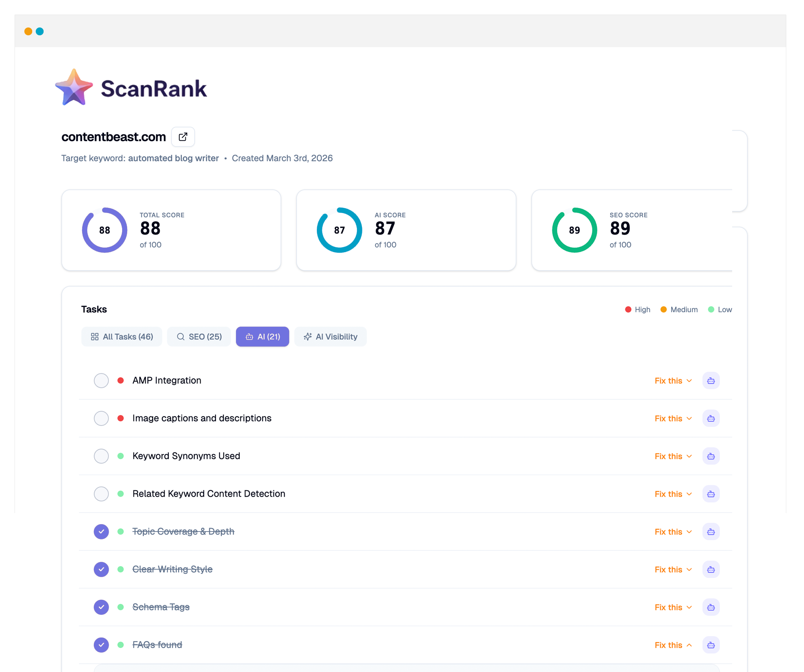Click the grid icon in All Tasks filter
This screenshot has width=804, height=672.
pos(95,336)
